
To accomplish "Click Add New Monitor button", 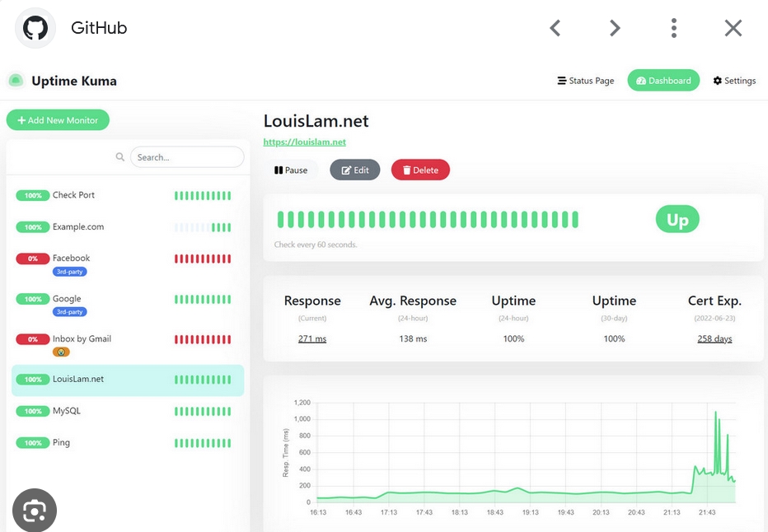I will [x=58, y=120].
